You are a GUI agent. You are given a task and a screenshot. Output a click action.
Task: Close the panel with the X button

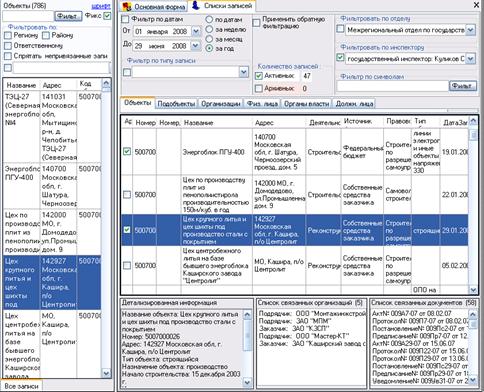click(477, 5)
